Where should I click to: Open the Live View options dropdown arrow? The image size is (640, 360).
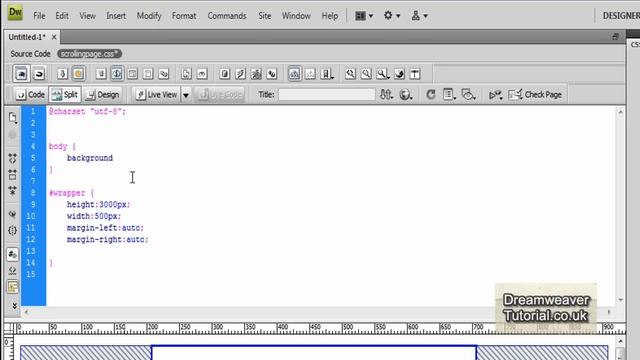coord(186,95)
